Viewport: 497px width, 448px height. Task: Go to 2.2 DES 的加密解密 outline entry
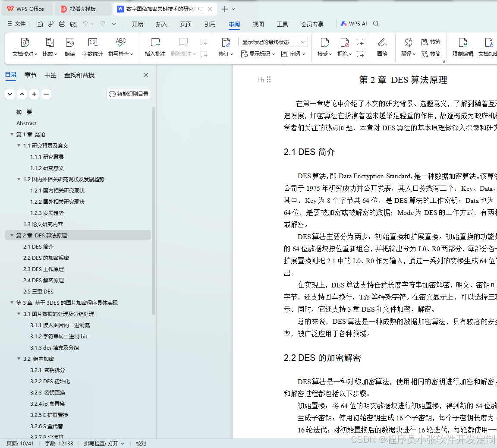[46, 258]
